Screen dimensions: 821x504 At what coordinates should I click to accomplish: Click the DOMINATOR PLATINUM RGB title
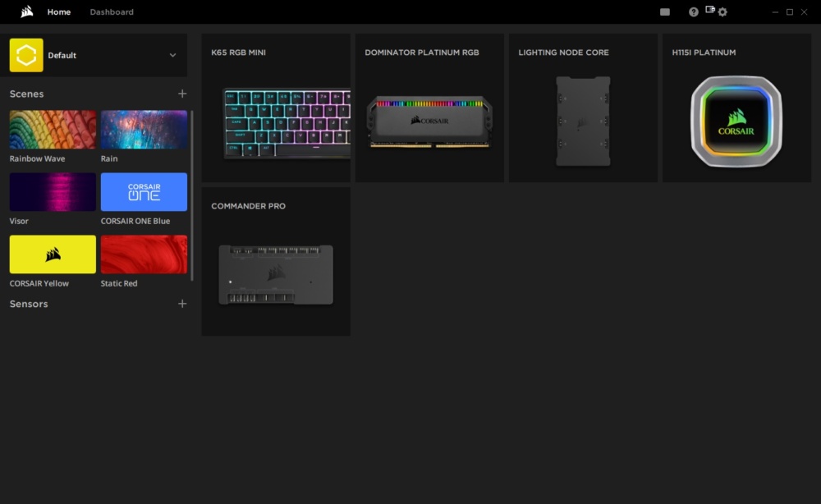click(x=422, y=53)
